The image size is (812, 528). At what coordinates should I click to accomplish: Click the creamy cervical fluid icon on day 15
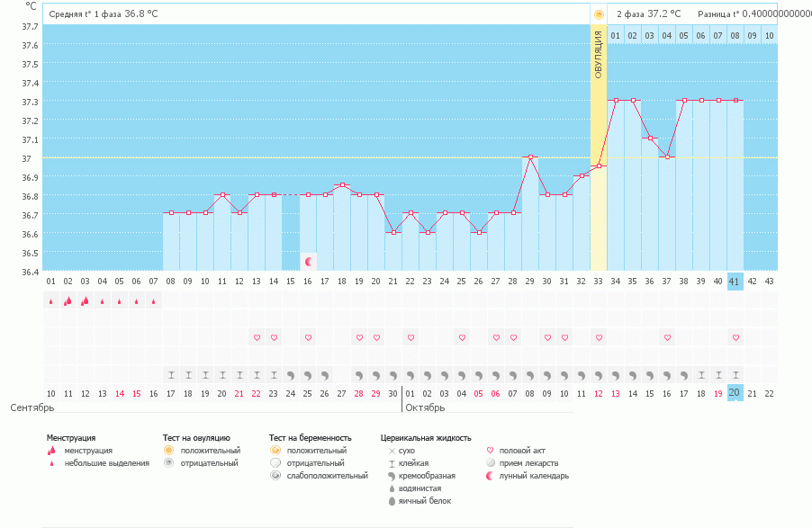291,374
